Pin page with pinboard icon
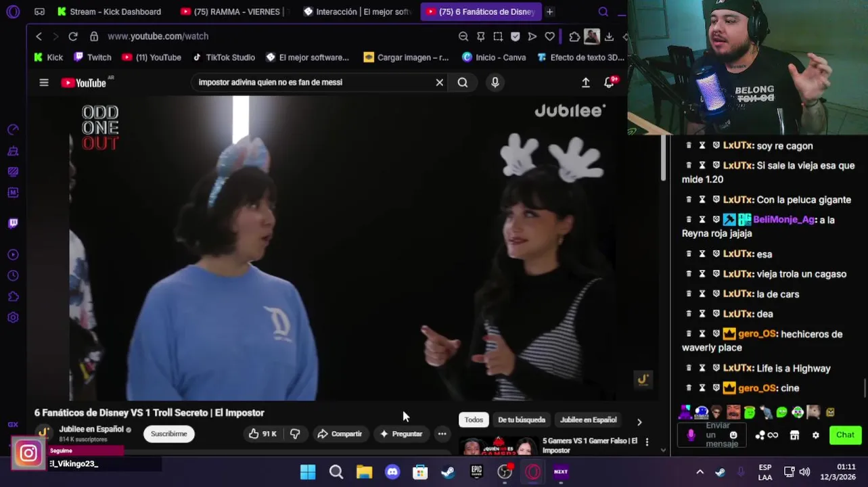This screenshot has width=868, height=487. [480, 37]
